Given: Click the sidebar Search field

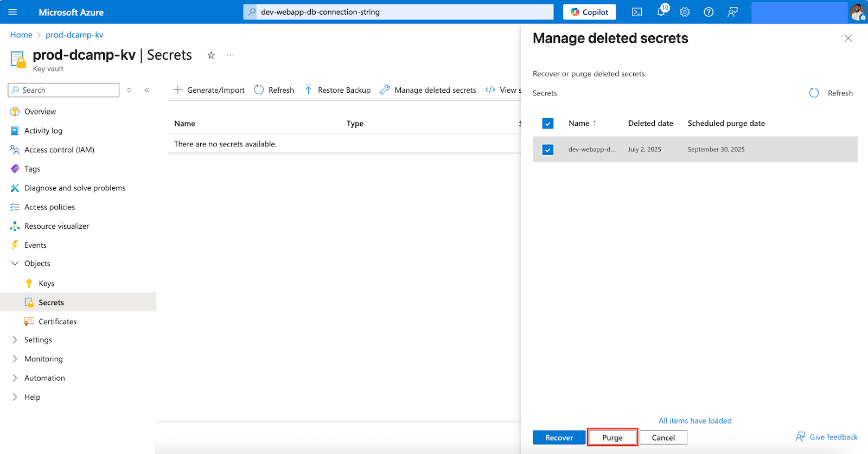Looking at the screenshot, I should [63, 90].
